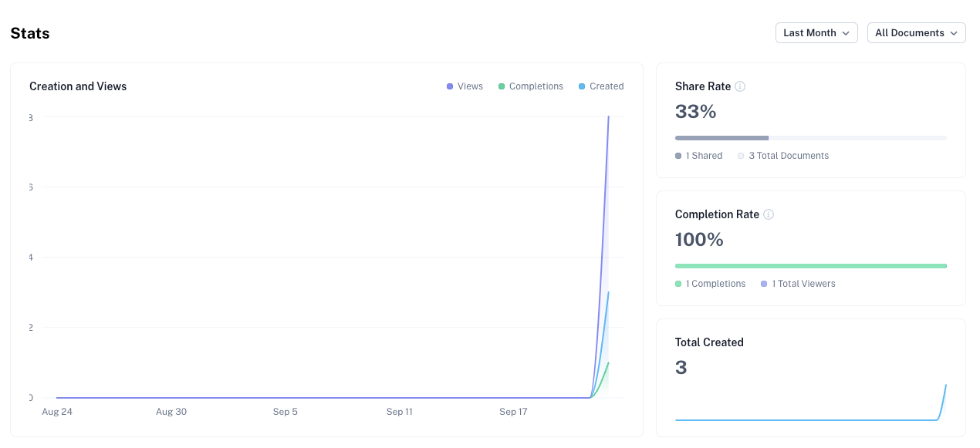Click the '1 Total Viewers' legend marker
This screenshot has width=980, height=448.
click(763, 284)
